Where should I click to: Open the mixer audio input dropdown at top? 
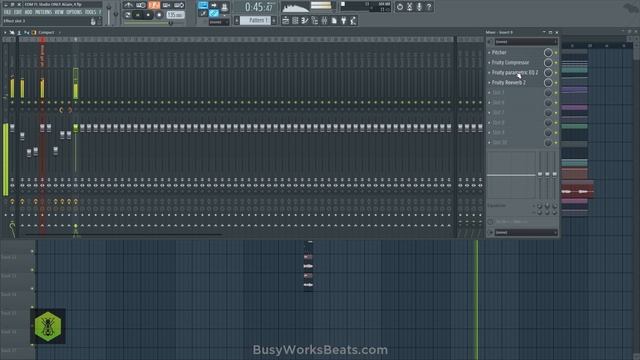[526, 42]
